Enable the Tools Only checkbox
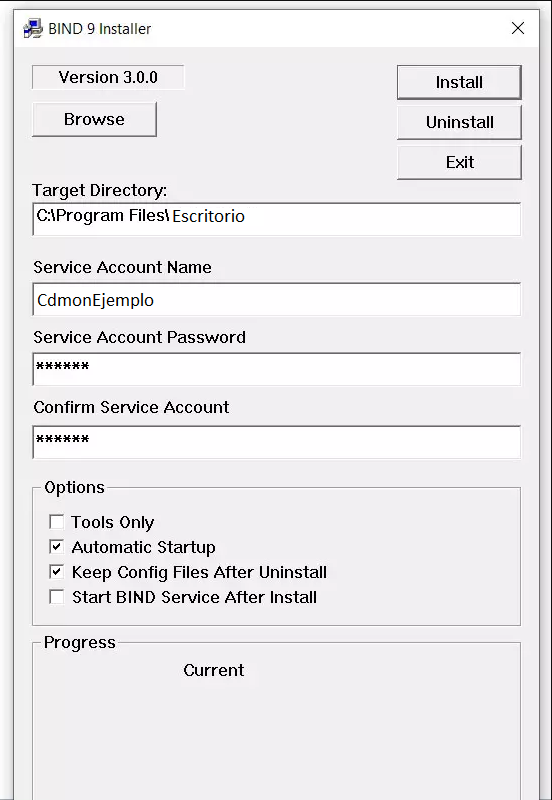The width and height of the screenshot is (552, 800). pos(57,522)
